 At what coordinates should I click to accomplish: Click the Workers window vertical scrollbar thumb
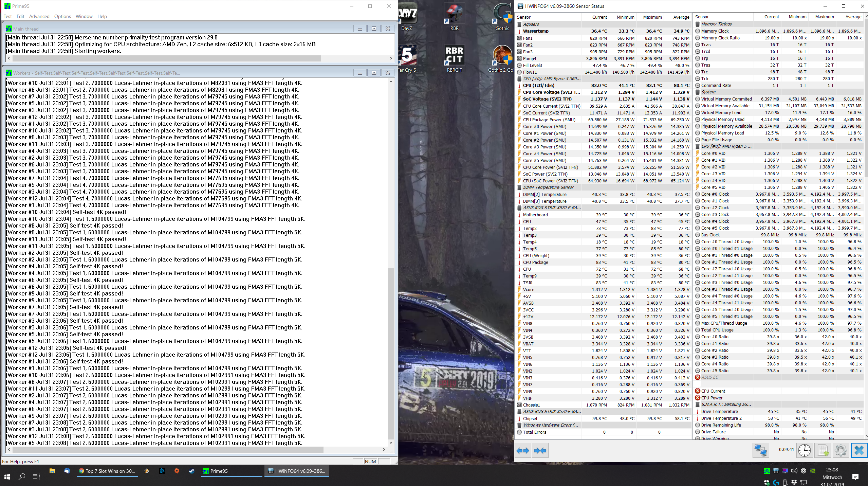(x=391, y=353)
